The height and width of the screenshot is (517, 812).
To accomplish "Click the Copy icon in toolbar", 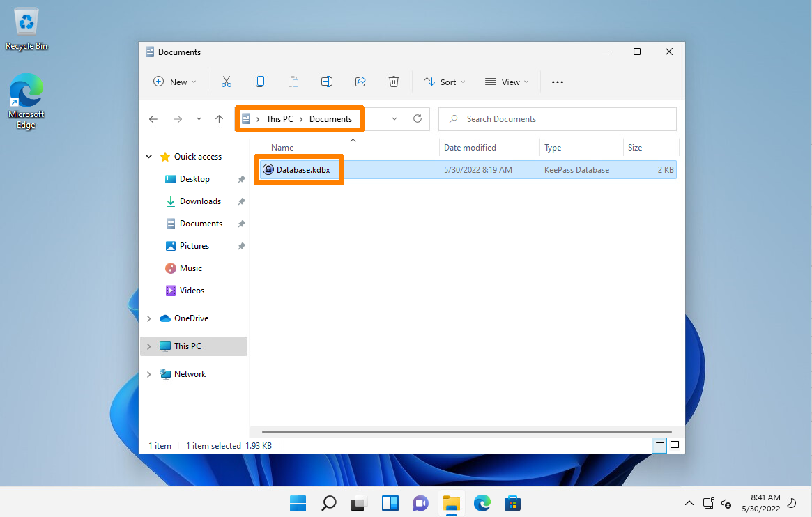I will (260, 82).
